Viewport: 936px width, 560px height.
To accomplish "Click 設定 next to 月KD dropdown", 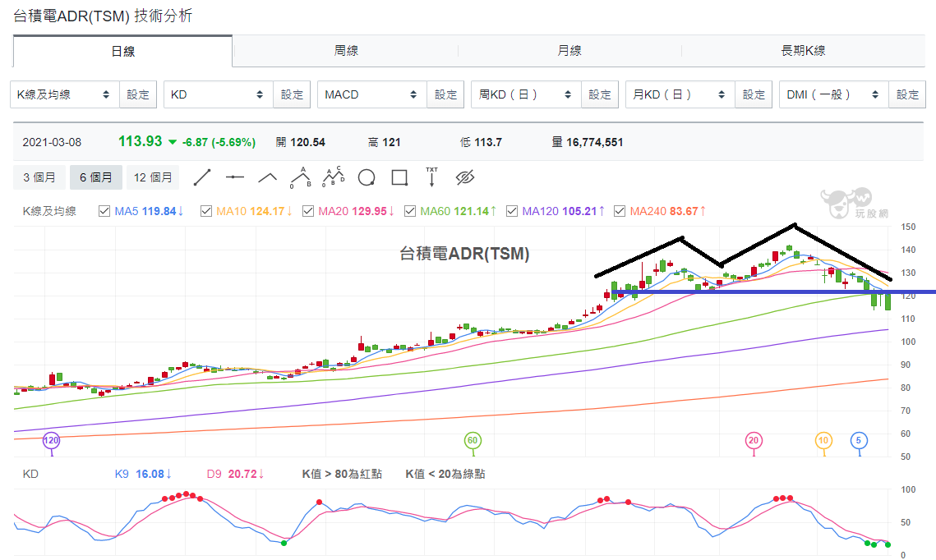I will [754, 94].
